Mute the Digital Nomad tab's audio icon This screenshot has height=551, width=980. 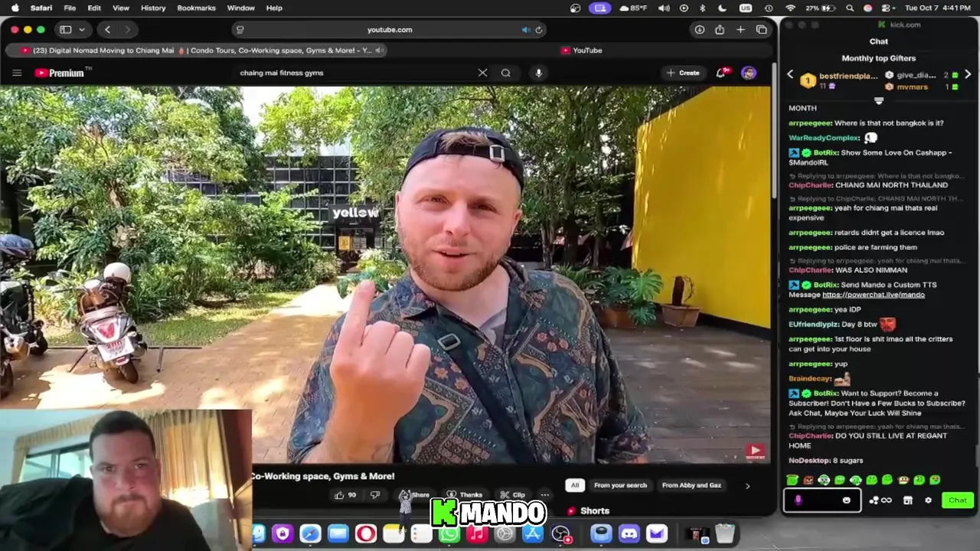point(379,51)
